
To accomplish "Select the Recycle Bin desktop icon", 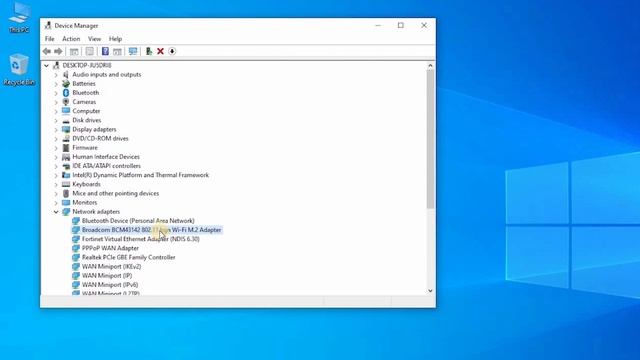I will [19, 69].
